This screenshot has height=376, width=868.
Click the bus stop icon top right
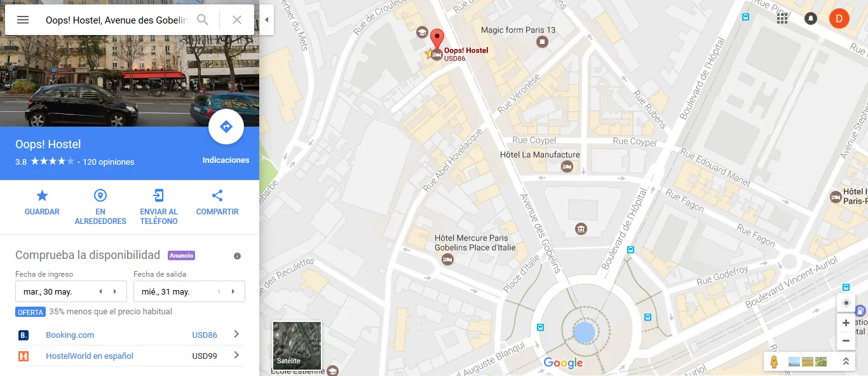pos(745,17)
